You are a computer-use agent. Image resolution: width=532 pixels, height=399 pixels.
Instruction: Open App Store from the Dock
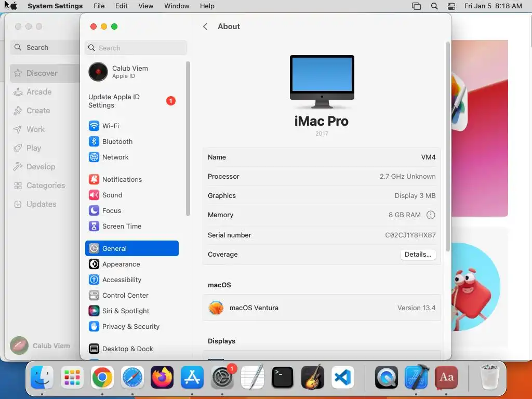pos(192,377)
